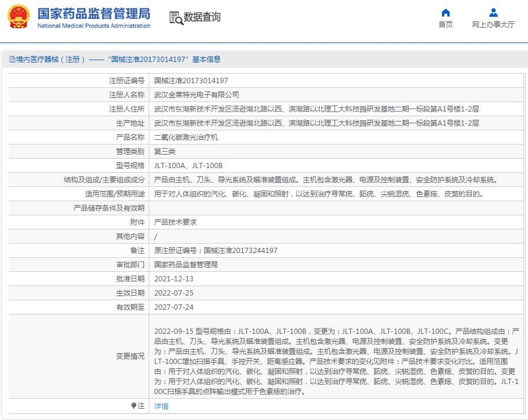Click 第三类 management category value
This screenshot has width=528, height=420.
[165, 152]
